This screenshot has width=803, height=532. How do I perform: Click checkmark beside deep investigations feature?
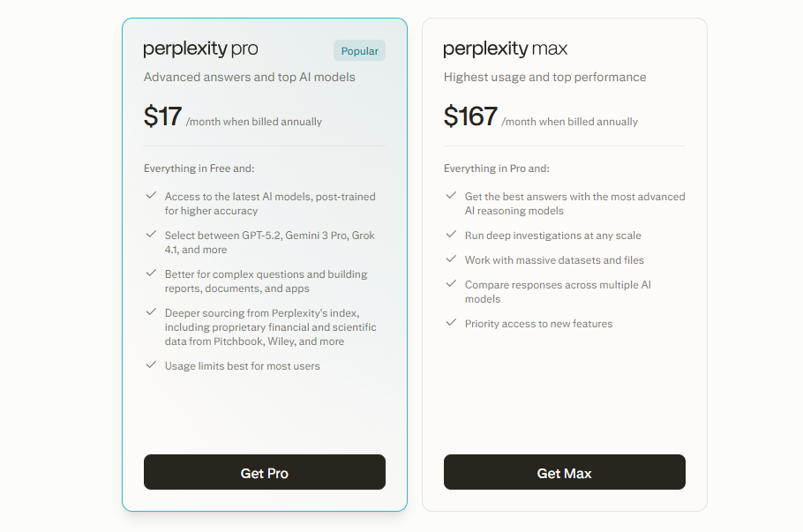tap(451, 235)
